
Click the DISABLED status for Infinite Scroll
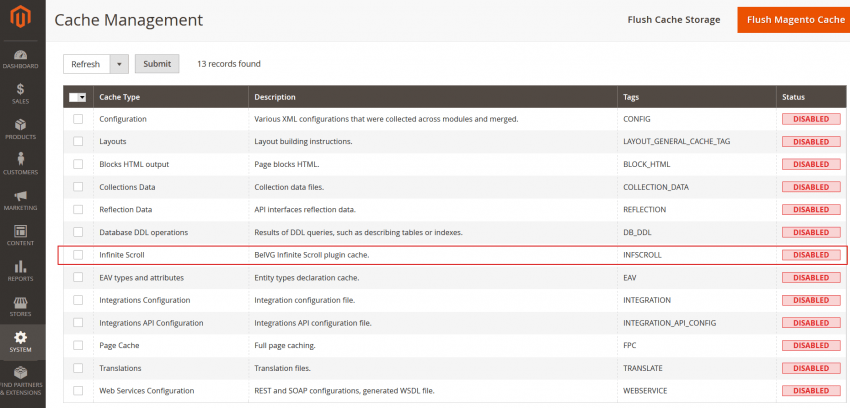(811, 255)
